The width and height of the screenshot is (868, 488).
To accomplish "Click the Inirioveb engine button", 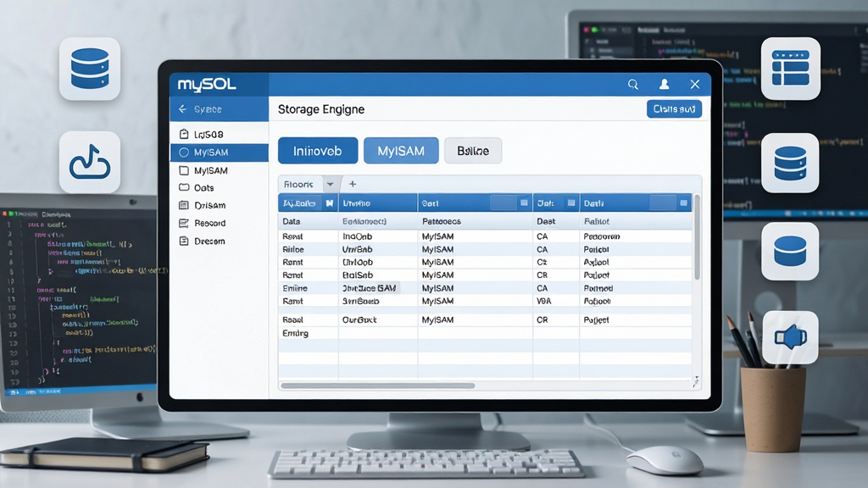I will coord(318,151).
